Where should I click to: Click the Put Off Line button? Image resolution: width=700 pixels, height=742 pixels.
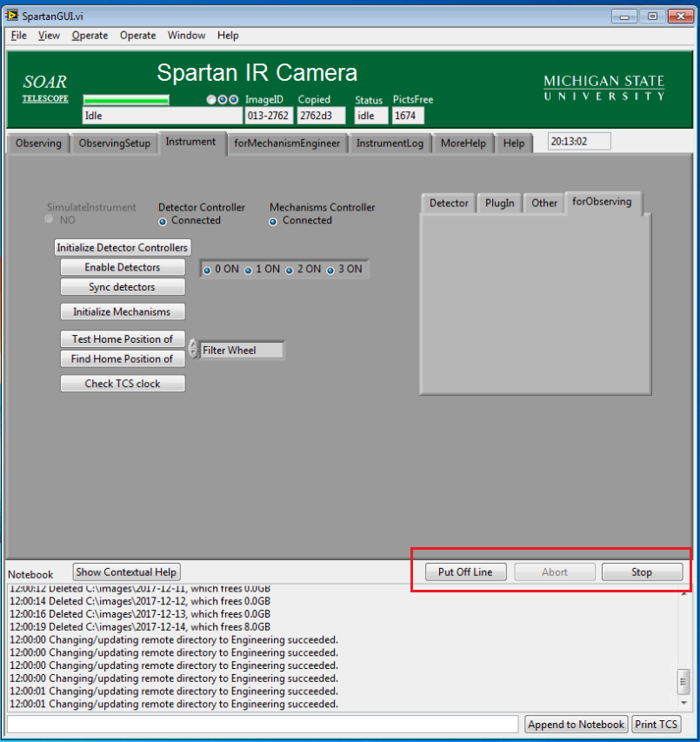tap(465, 572)
